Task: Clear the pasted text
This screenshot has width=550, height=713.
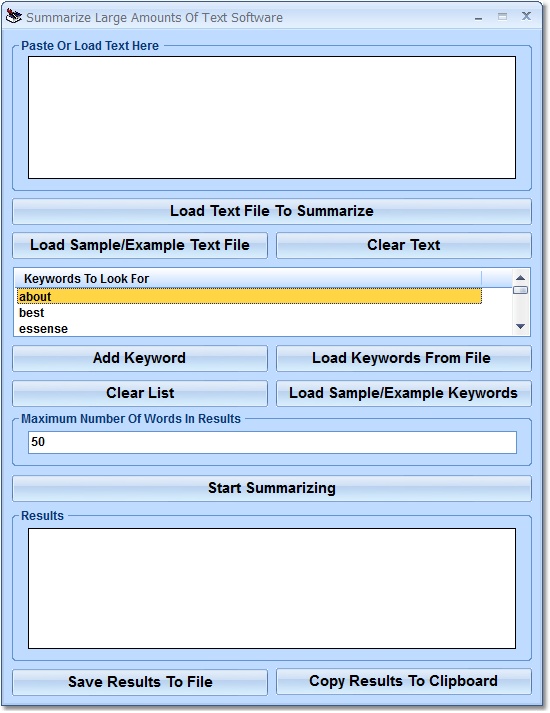Action: tap(404, 245)
